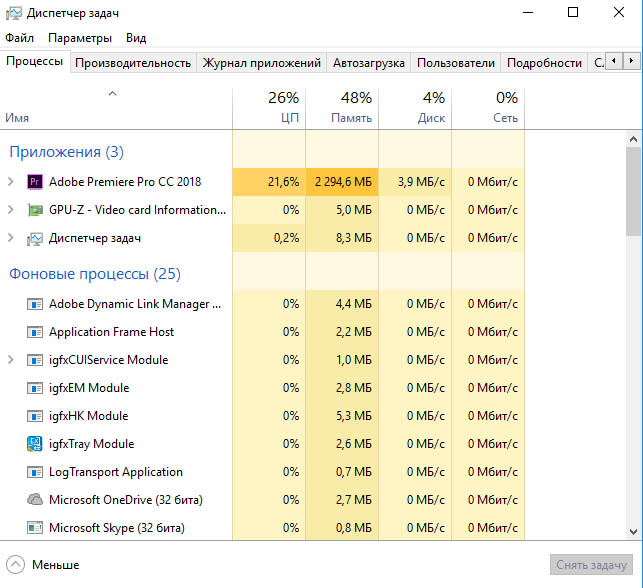
Task: Click the 3,9 МБ/с disk cell
Action: [415, 182]
